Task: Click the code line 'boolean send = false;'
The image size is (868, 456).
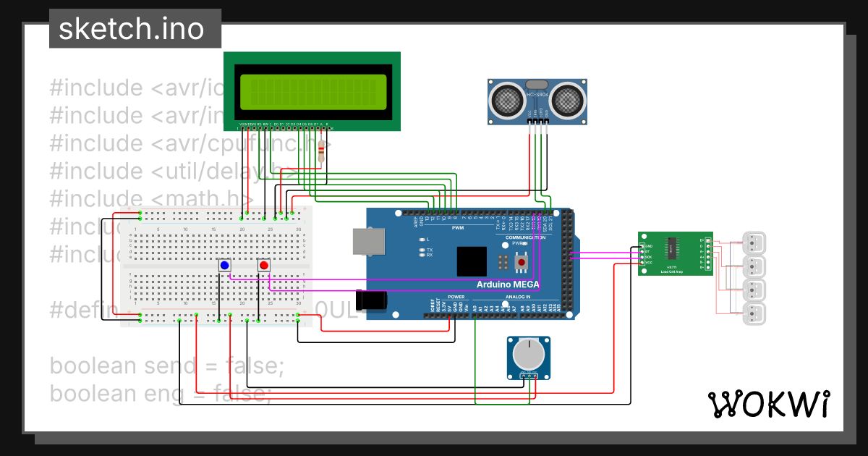Action: point(166,366)
